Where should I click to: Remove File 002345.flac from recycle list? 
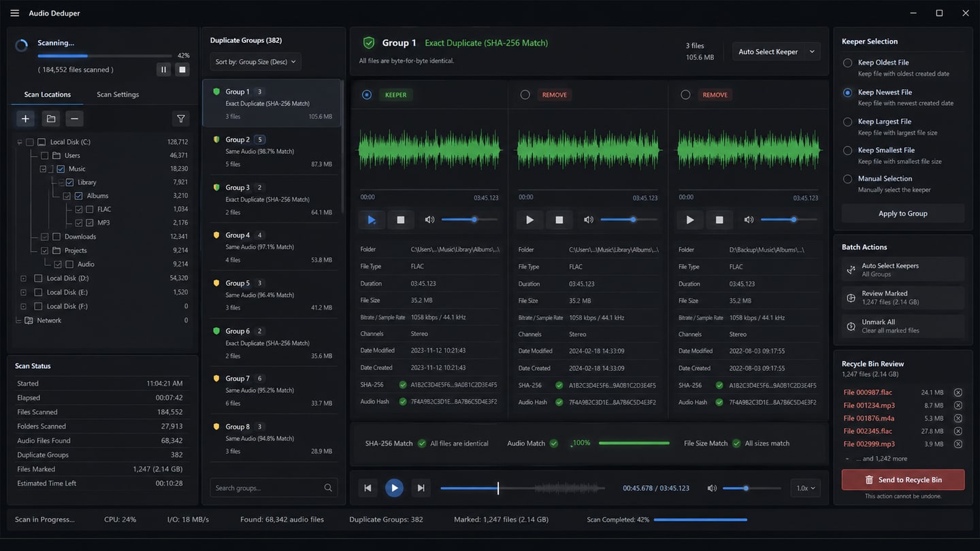pos(958,431)
